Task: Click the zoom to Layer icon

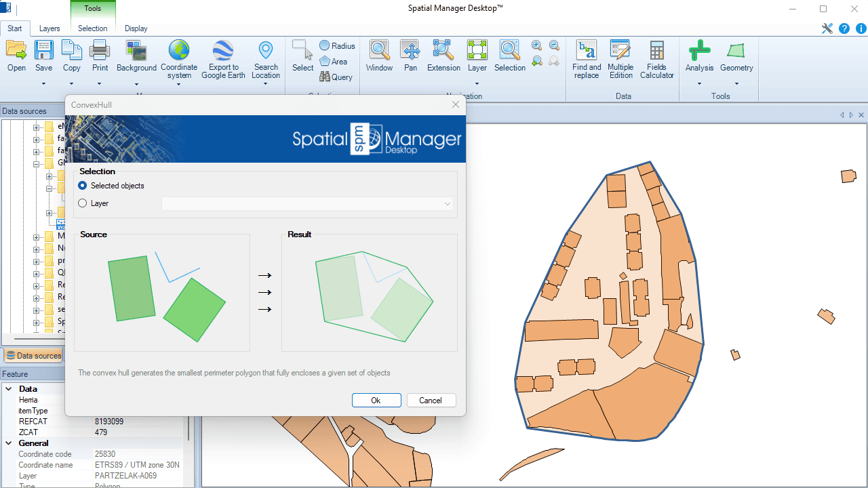Action: (477, 50)
